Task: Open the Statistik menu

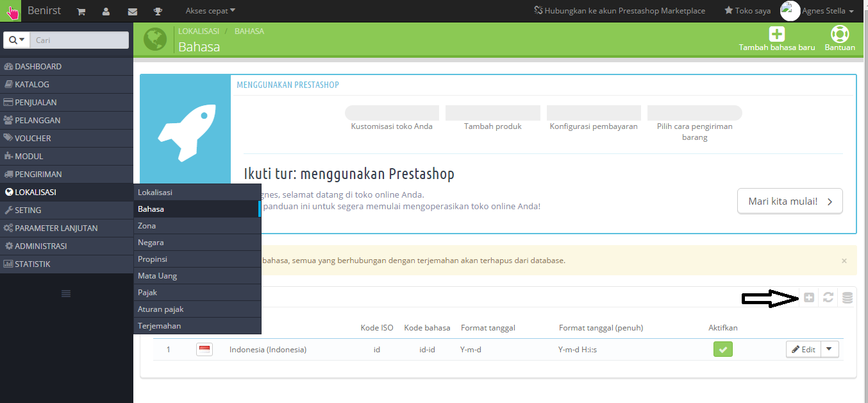Action: click(x=67, y=264)
